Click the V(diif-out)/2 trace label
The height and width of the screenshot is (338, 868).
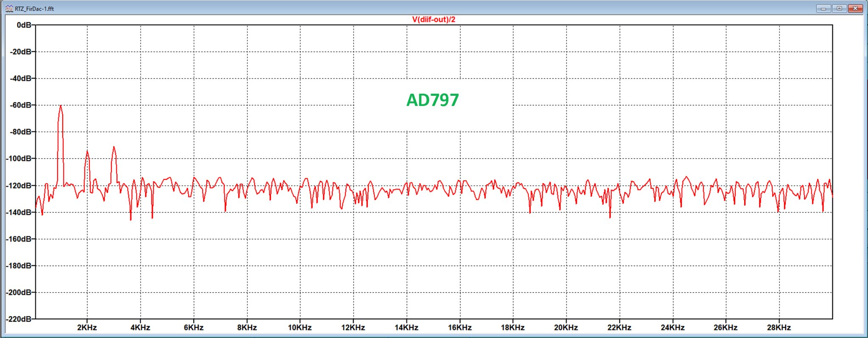[434, 20]
